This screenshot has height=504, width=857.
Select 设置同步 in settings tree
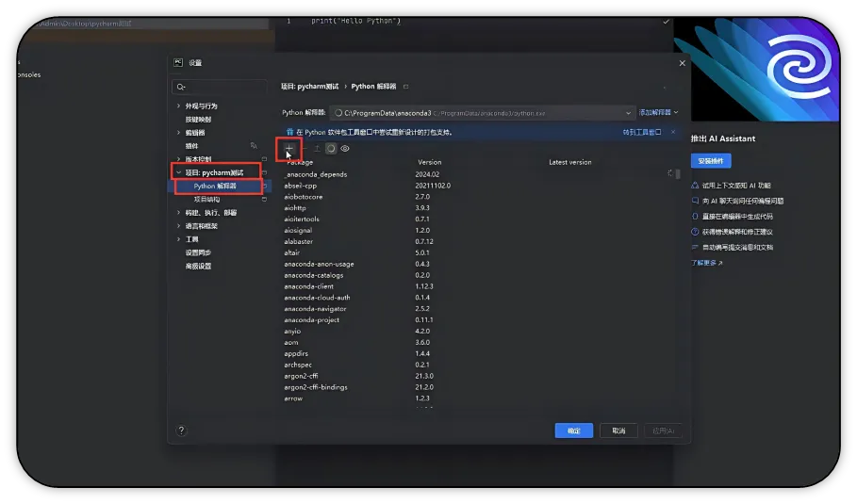pyautogui.click(x=198, y=252)
